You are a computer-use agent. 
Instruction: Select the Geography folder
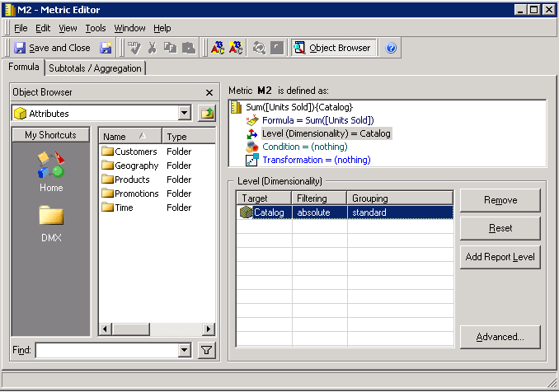pyautogui.click(x=136, y=166)
